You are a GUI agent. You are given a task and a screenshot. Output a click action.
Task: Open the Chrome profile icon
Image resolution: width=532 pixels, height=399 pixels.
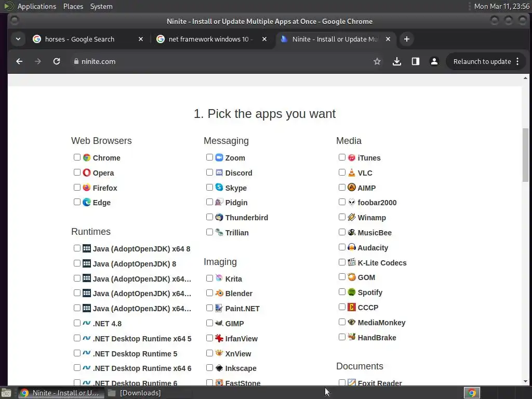click(x=434, y=61)
